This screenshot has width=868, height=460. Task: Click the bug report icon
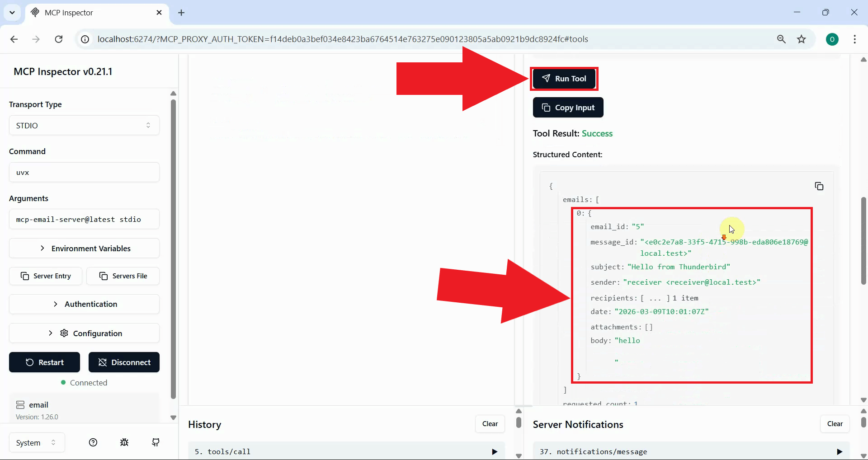click(124, 442)
